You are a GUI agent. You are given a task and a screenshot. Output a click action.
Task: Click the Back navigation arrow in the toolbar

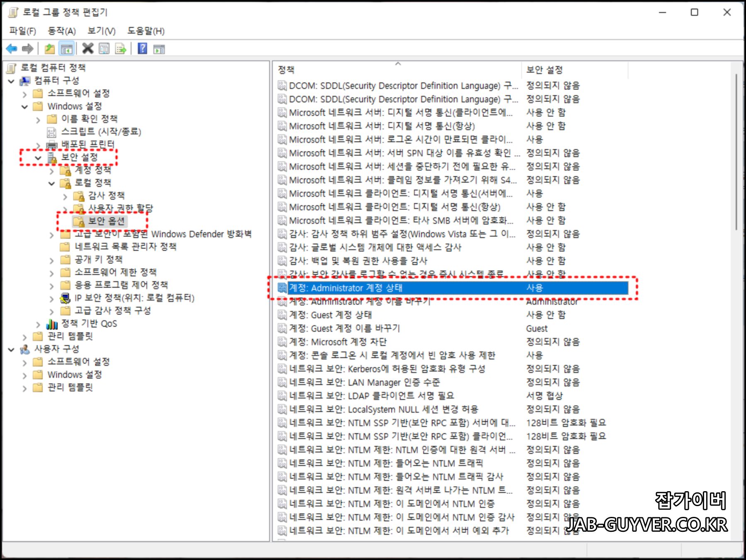pos(12,49)
